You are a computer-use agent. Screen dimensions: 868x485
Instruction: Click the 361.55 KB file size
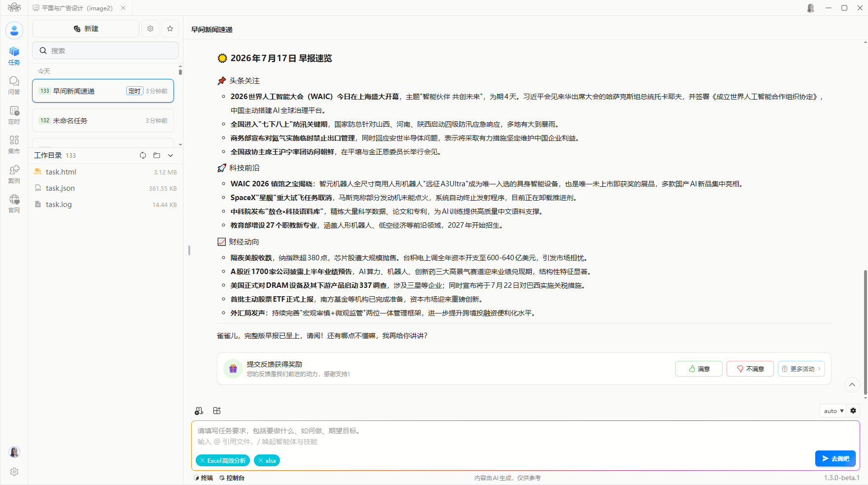[163, 188]
